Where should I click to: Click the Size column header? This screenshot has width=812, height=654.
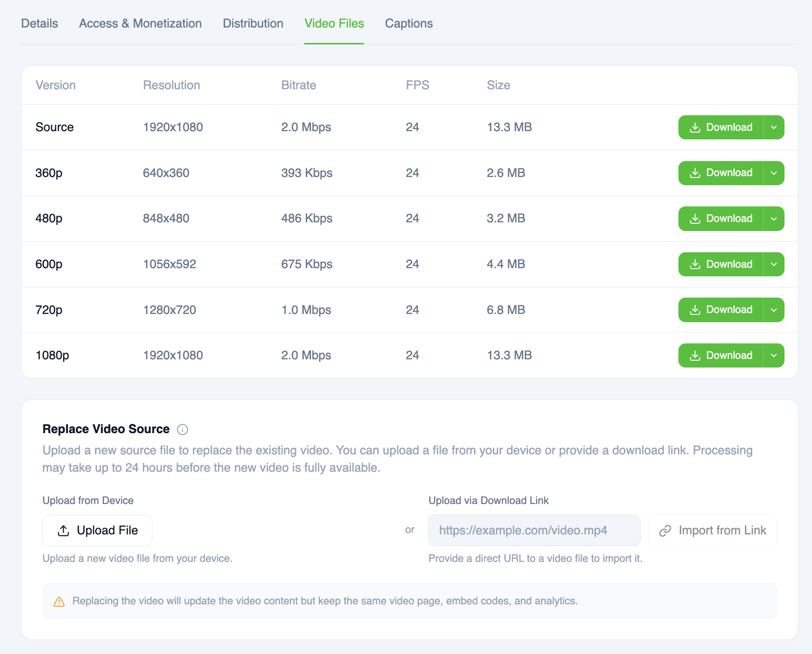499,85
